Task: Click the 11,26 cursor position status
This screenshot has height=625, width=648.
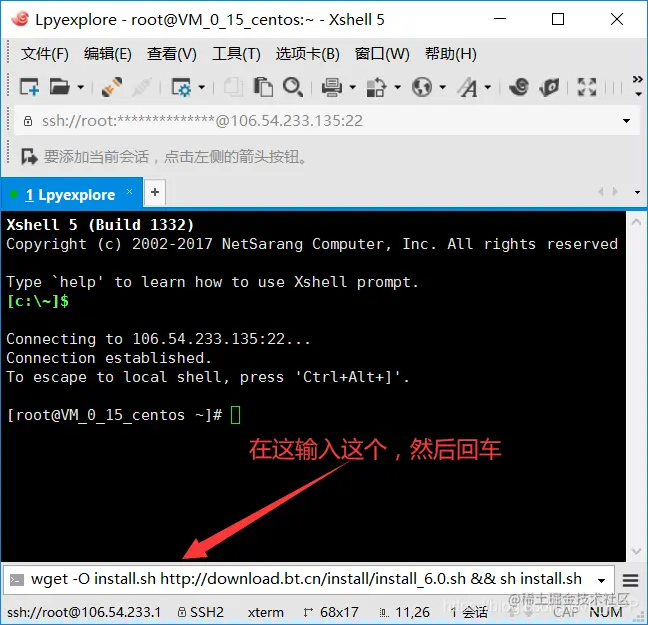Action: pos(405,612)
